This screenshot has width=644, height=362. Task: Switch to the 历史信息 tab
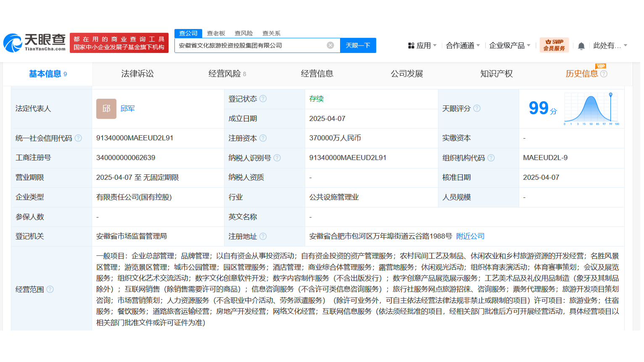coord(582,74)
